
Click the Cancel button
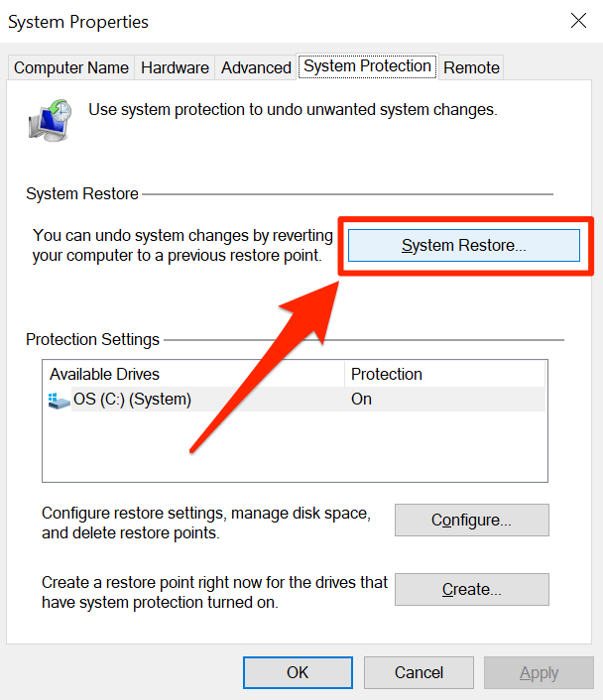coord(419,672)
